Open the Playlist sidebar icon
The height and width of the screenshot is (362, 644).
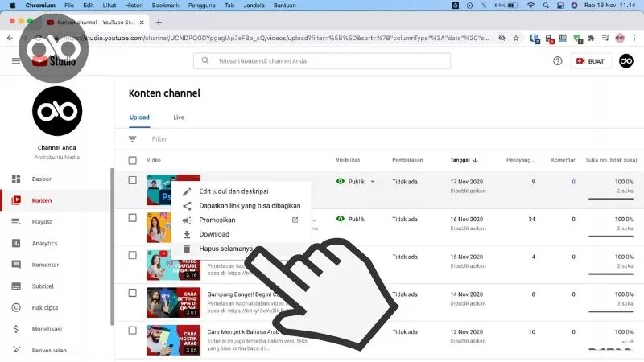pyautogui.click(x=16, y=222)
